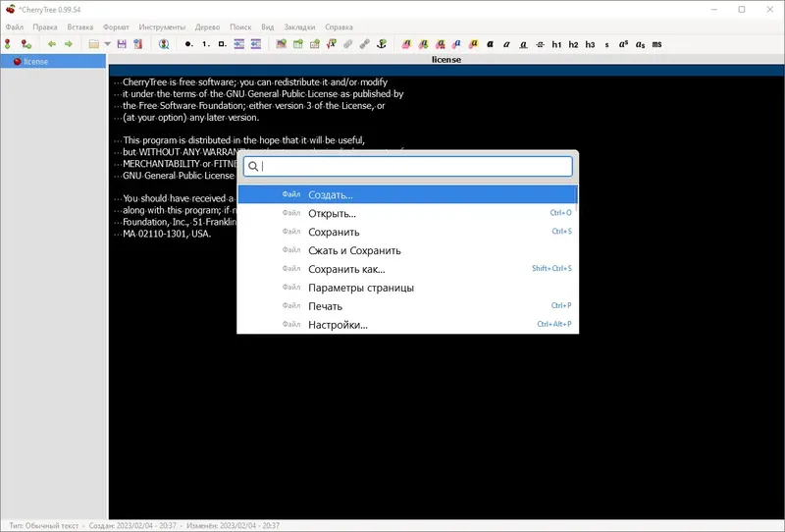
Task: Set text foreground color
Action: click(x=456, y=44)
